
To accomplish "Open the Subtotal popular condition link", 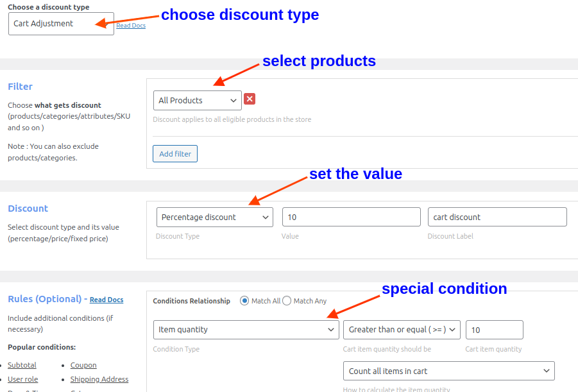I will (22, 364).
